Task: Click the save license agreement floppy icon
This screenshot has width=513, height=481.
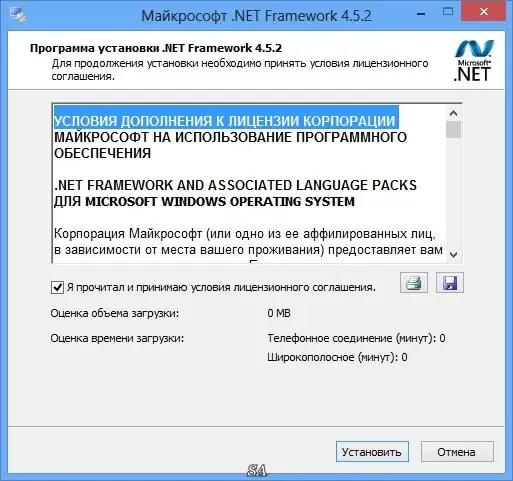Action: (450, 283)
